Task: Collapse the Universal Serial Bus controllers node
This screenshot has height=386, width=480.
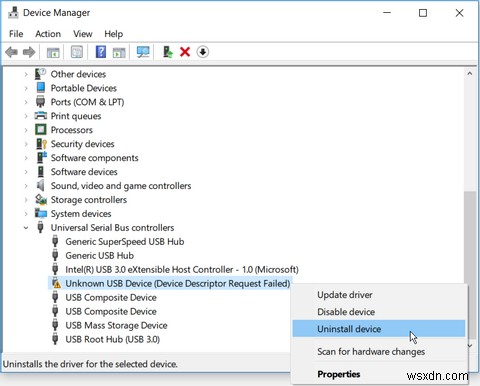Action: (26, 228)
